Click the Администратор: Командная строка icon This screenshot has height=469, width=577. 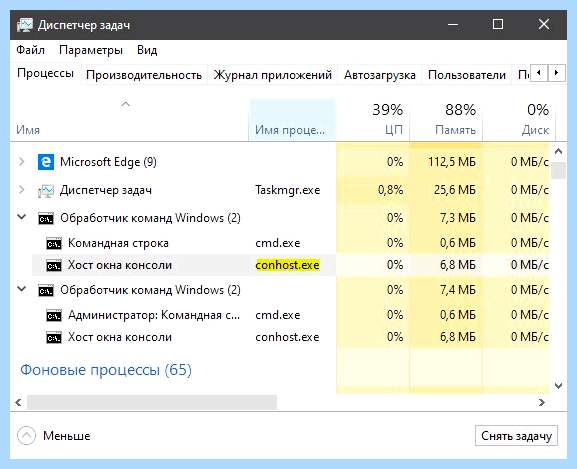[54, 316]
